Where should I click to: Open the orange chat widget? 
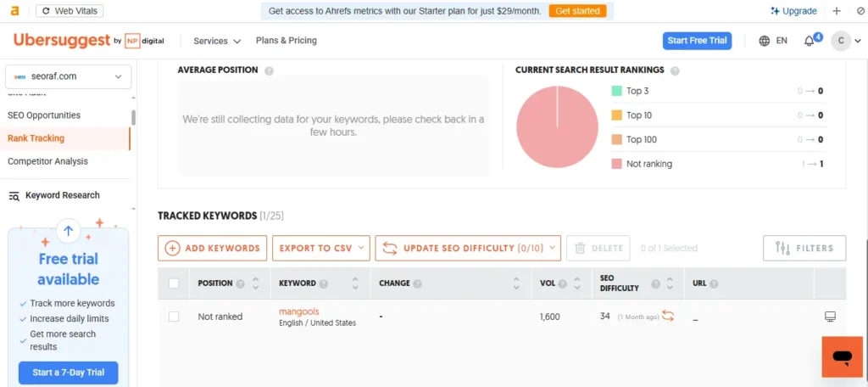[842, 357]
